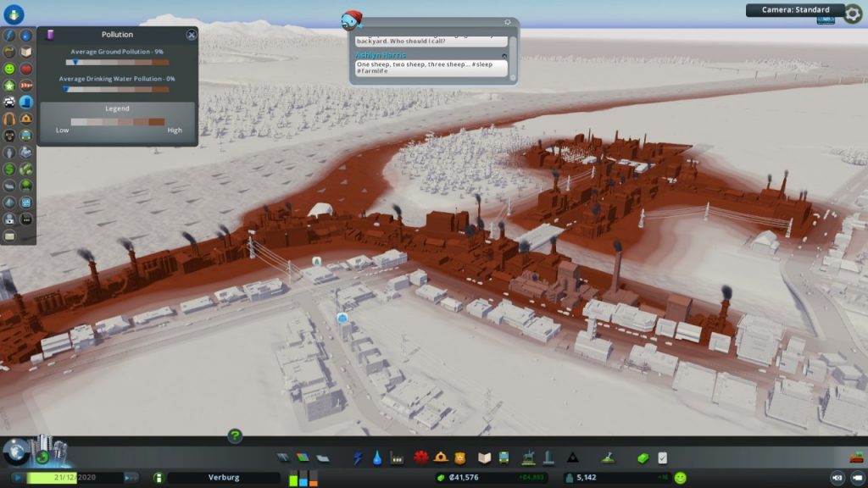The image size is (868, 488).
Task: Click the 'One sheep, two sheep' chirp
Action: (431, 68)
